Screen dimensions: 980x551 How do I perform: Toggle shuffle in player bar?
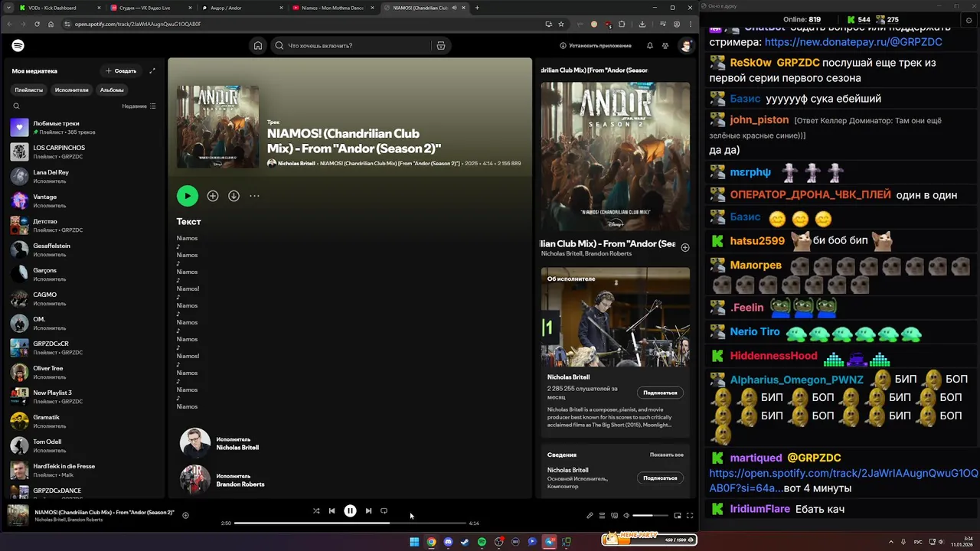316,510
